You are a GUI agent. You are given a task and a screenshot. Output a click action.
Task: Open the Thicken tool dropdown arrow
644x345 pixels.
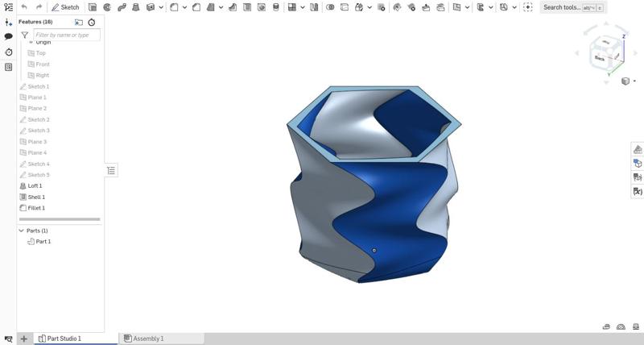[x=161, y=7]
